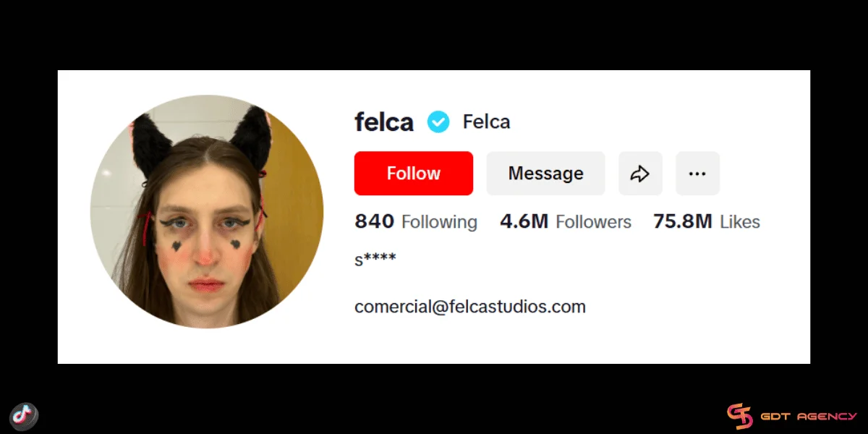Click the TikTok logo in the corner

tap(24, 416)
